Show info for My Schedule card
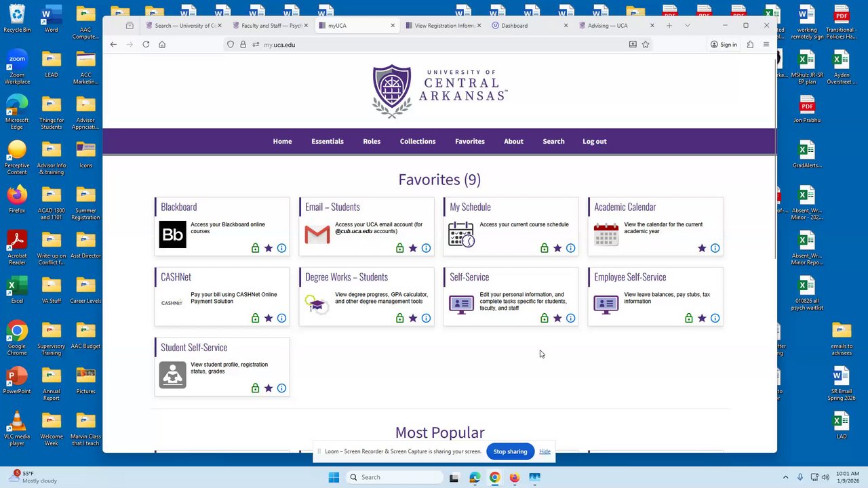Screen dimensions: 868x488 tap(570, 248)
